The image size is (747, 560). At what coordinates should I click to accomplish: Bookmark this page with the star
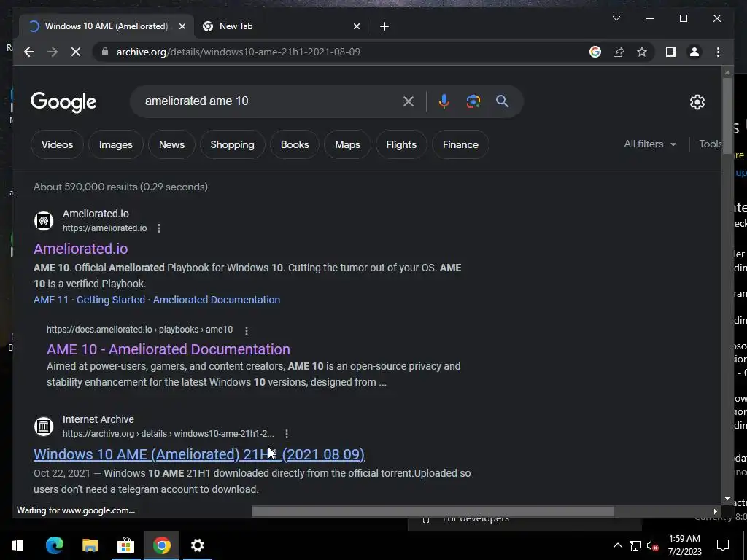click(642, 52)
